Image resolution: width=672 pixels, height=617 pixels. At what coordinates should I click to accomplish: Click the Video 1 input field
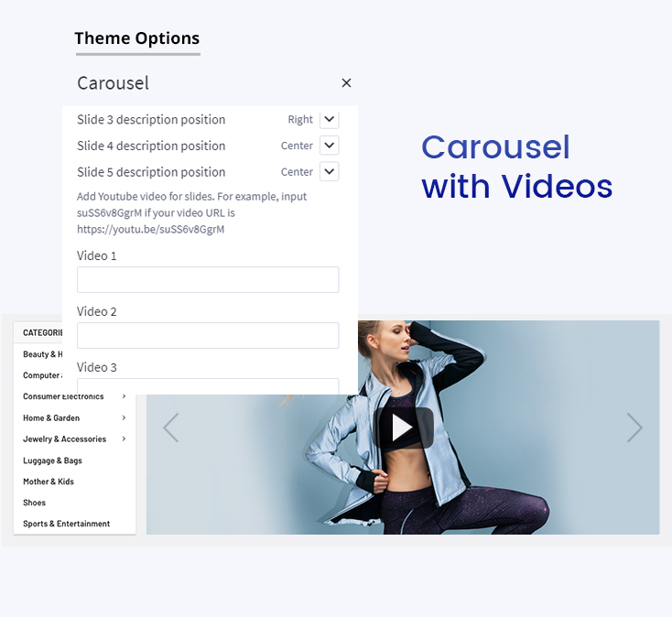coord(208,280)
